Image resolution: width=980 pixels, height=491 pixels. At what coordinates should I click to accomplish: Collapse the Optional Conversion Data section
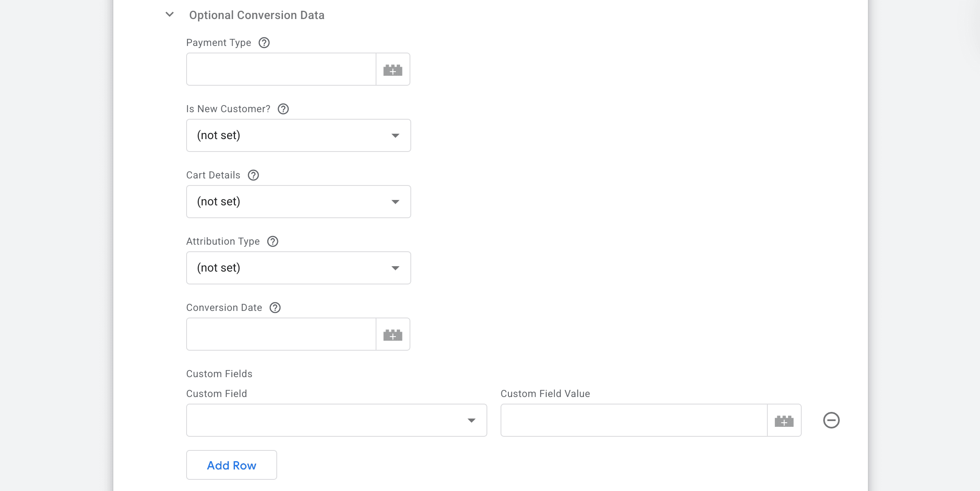coord(169,14)
